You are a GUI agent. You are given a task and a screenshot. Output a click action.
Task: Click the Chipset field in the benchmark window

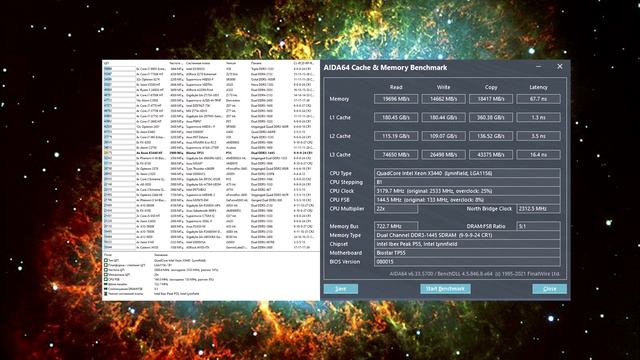coord(467,244)
